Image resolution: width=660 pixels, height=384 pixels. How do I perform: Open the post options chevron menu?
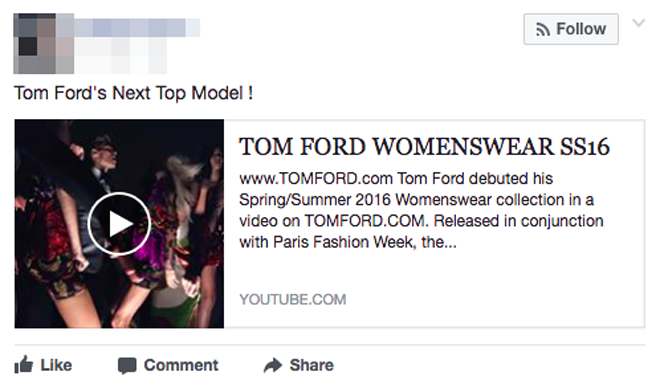click(639, 23)
